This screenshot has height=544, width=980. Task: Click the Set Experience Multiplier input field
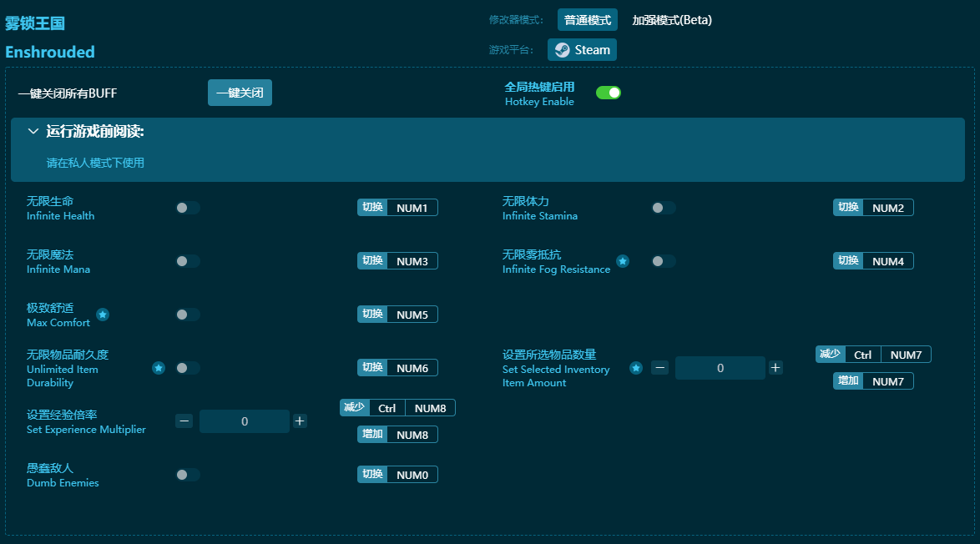tap(245, 421)
